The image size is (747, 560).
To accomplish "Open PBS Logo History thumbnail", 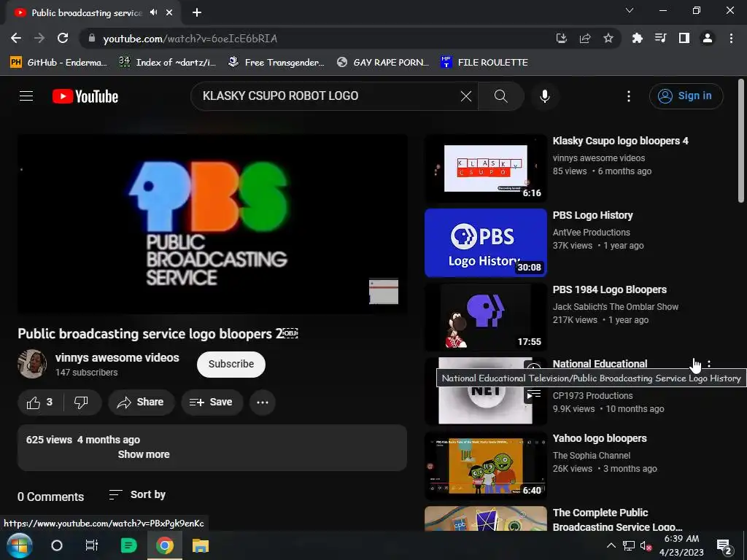I will tap(485, 243).
